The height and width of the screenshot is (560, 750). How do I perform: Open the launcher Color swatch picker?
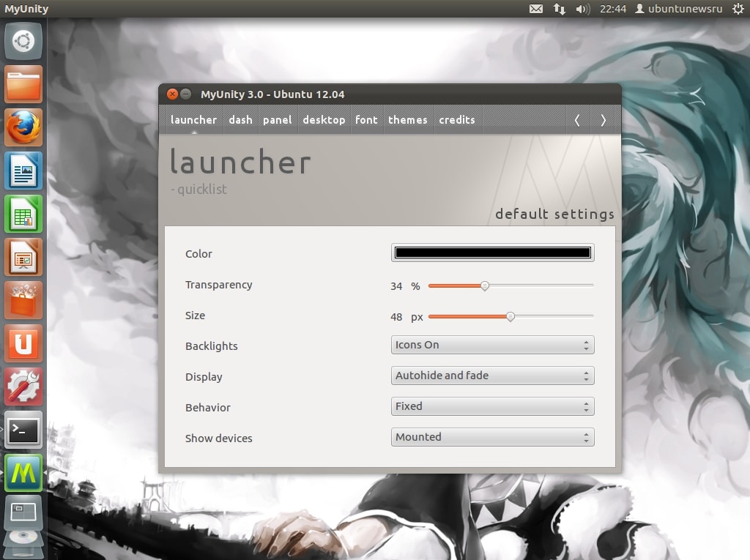coord(493,253)
